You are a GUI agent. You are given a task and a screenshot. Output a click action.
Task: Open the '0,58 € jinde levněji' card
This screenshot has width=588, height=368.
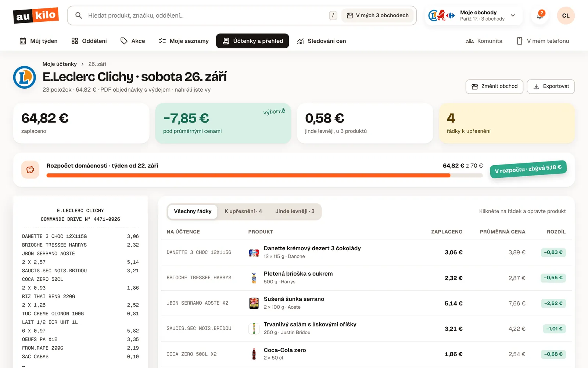365,123
